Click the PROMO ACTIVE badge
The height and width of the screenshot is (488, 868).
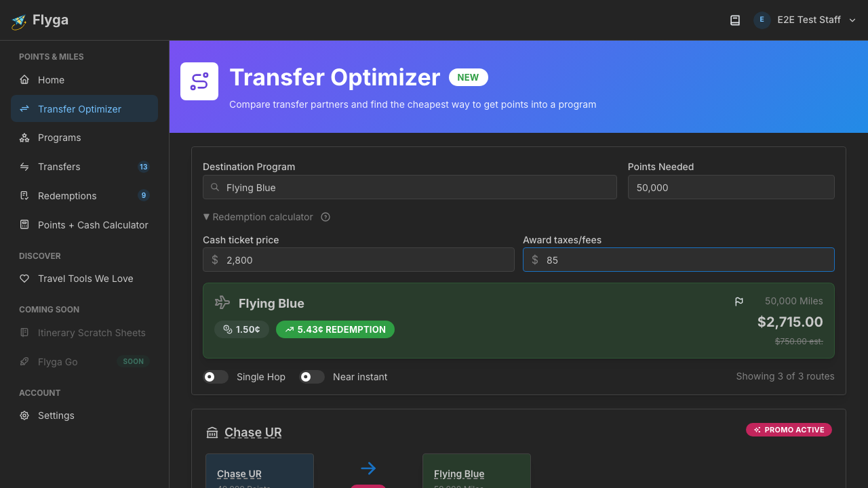pos(789,430)
